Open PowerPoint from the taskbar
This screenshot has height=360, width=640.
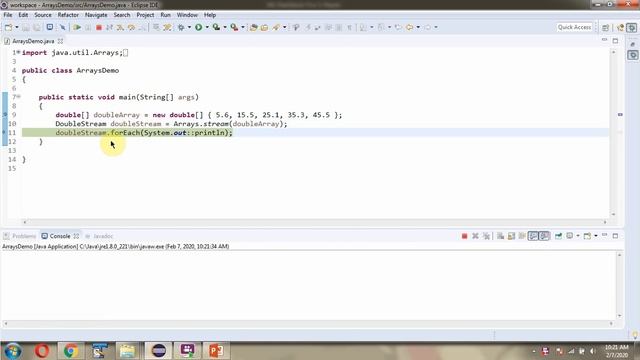click(x=216, y=351)
